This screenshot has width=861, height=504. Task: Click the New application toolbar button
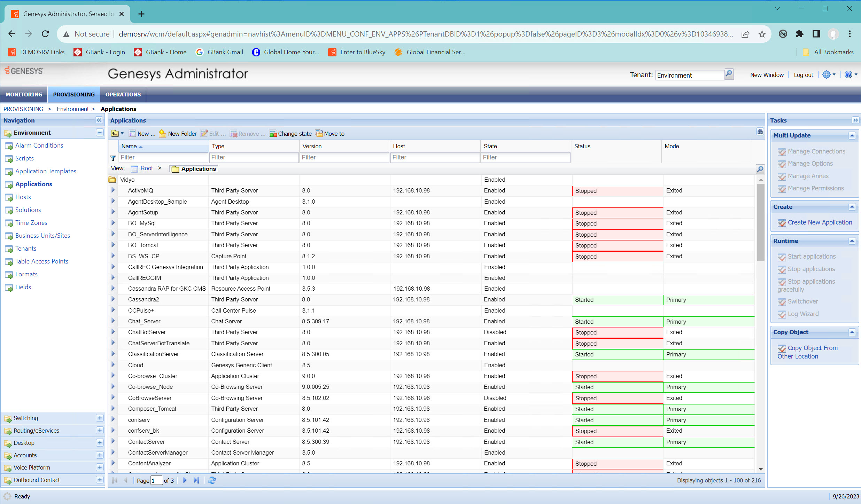(142, 134)
